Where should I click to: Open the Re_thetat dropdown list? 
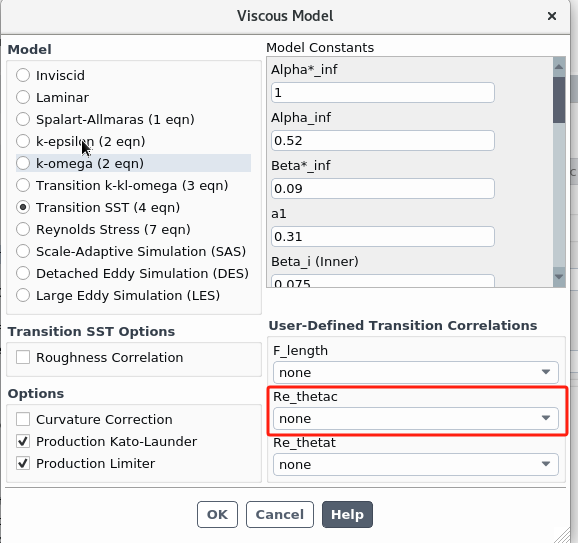415,464
